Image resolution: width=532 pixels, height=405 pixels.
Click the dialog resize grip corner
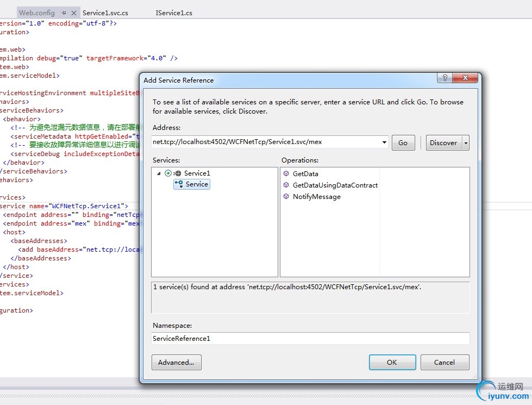[x=474, y=377]
